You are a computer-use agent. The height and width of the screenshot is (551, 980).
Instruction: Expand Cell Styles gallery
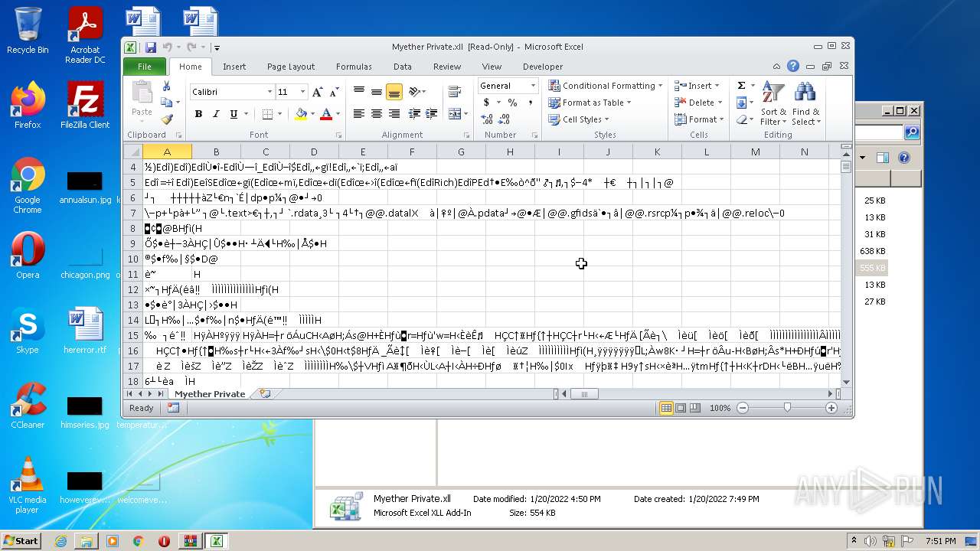pyautogui.click(x=579, y=119)
